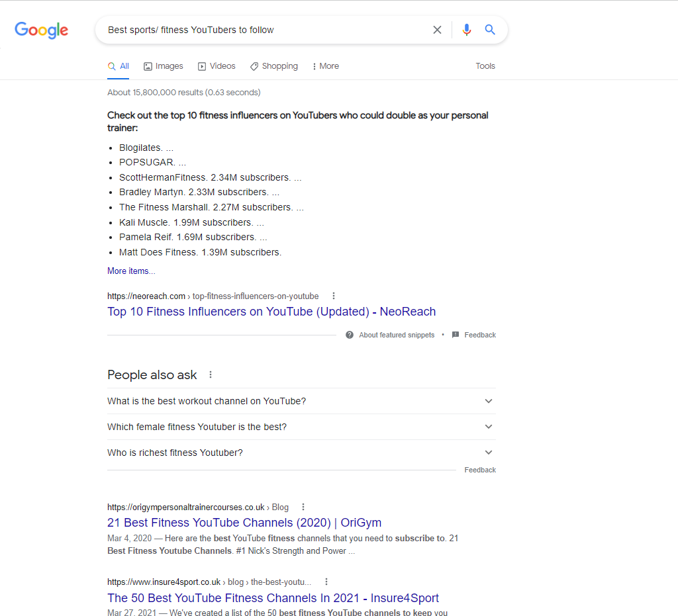Open Top 10 Fitness Influencers NeoReach result

pyautogui.click(x=271, y=312)
